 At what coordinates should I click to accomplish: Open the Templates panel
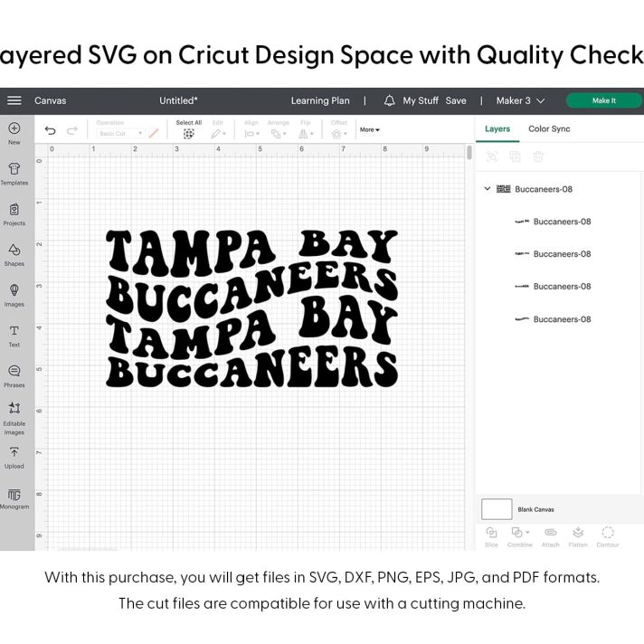14,175
